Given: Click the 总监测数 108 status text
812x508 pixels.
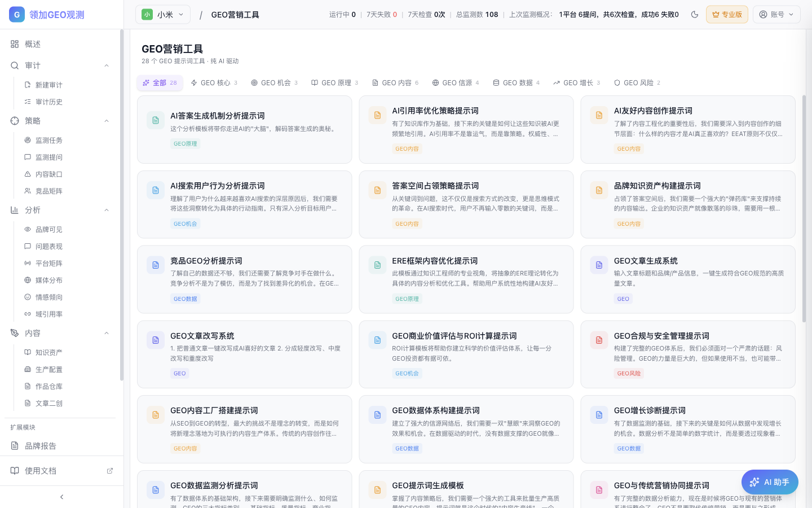Looking at the screenshot, I should coord(477,15).
